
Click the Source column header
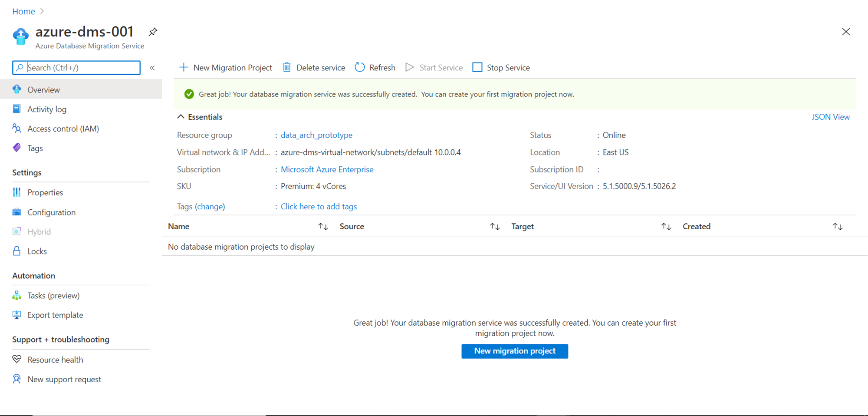click(352, 226)
